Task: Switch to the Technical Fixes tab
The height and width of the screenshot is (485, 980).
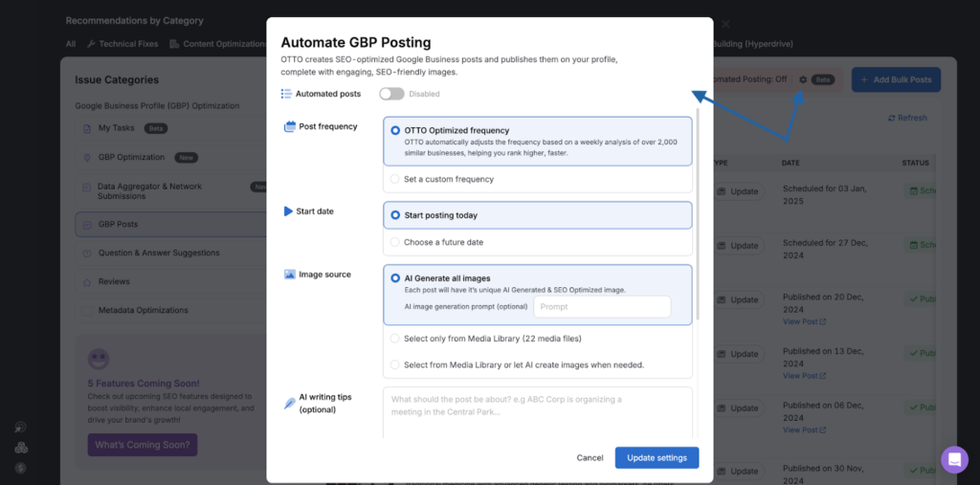Action: tap(122, 44)
